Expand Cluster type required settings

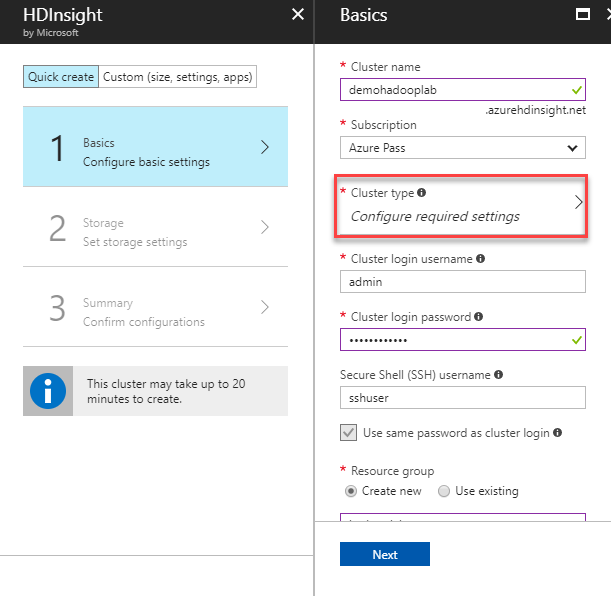click(461, 205)
